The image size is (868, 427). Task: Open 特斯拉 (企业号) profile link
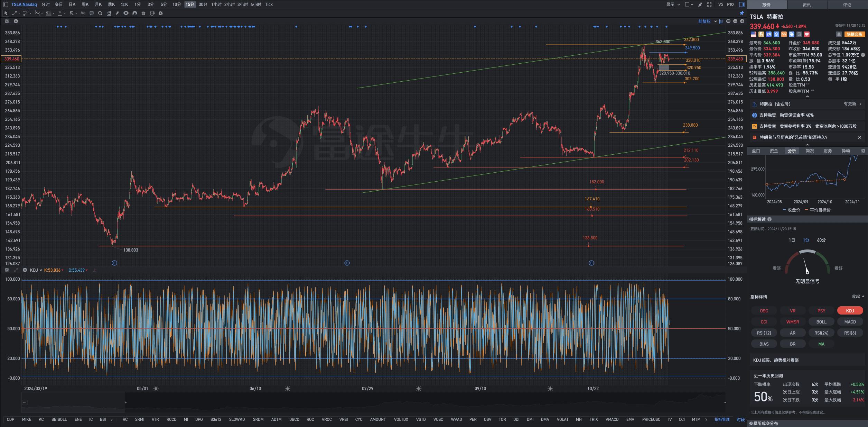(807, 104)
